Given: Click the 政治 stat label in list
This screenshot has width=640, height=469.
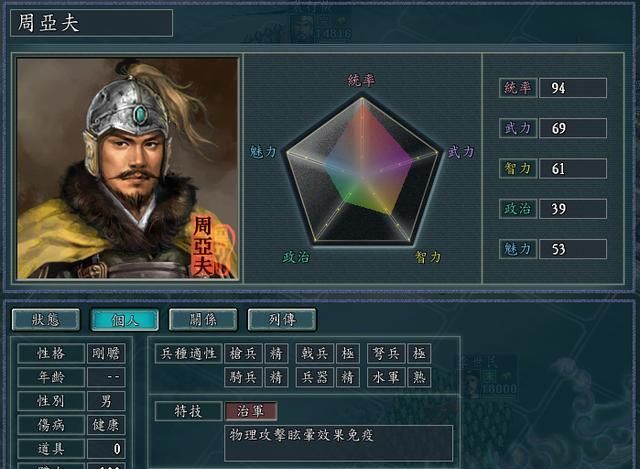Looking at the screenshot, I should (x=518, y=209).
